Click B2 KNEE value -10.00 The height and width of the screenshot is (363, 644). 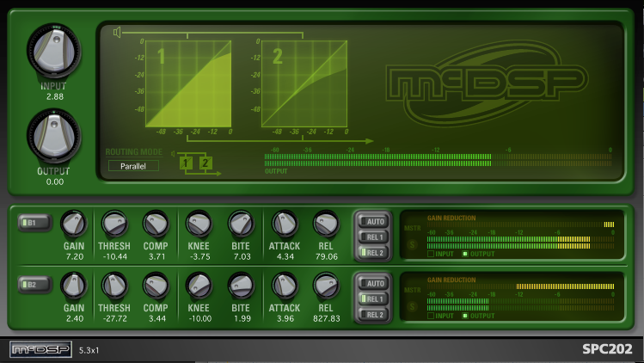(x=200, y=318)
